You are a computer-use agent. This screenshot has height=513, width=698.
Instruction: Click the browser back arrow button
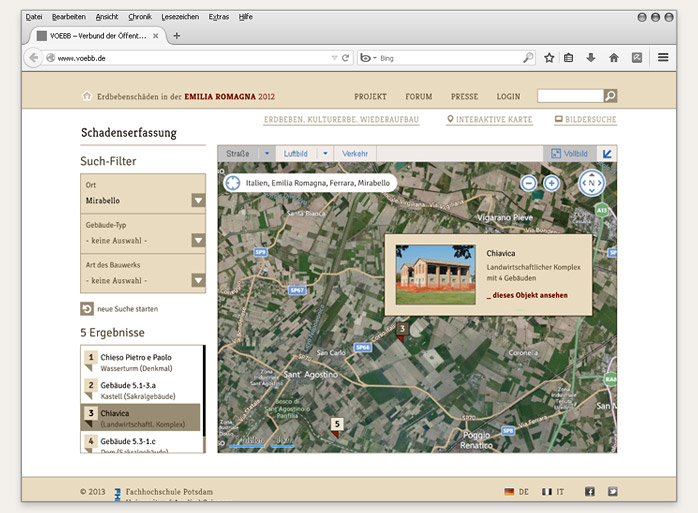[x=33, y=58]
